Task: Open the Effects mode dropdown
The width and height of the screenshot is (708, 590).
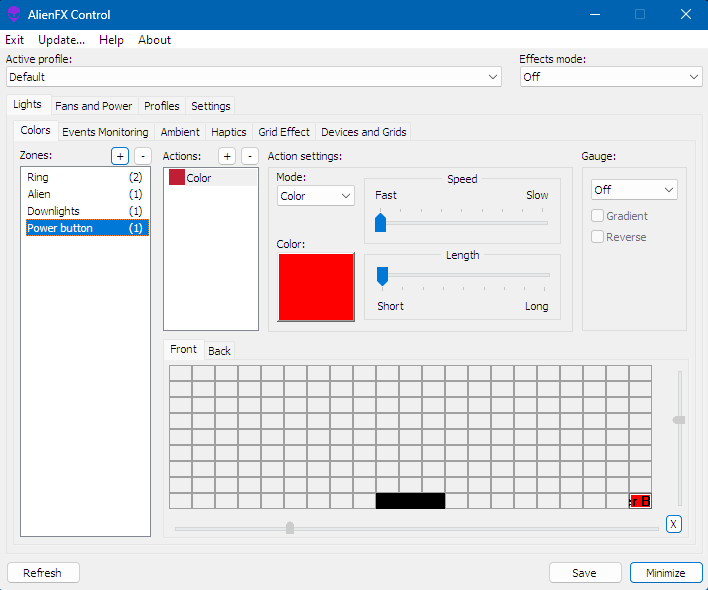Action: click(611, 77)
